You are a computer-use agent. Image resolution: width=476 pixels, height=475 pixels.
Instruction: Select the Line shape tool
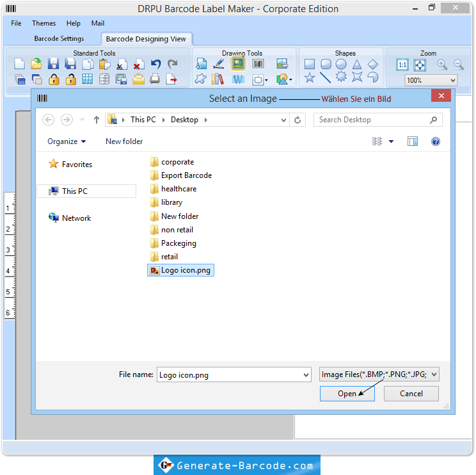(325, 77)
